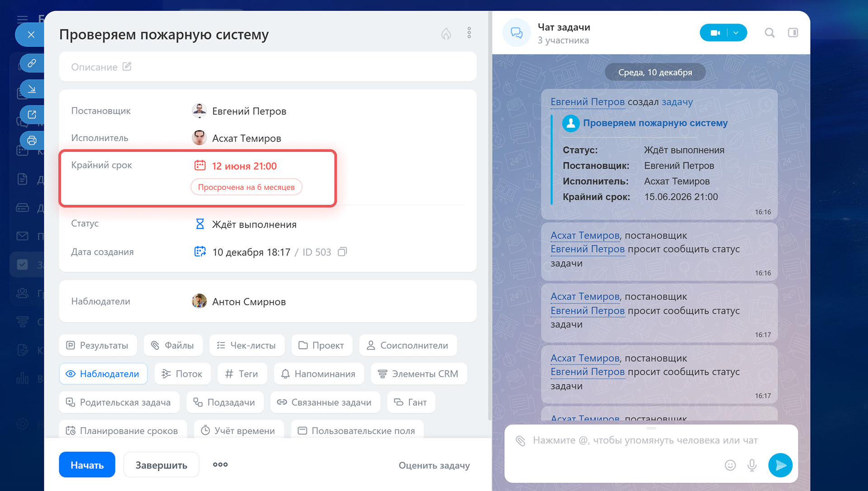
Task: Click search icon in task chat
Action: pos(769,33)
